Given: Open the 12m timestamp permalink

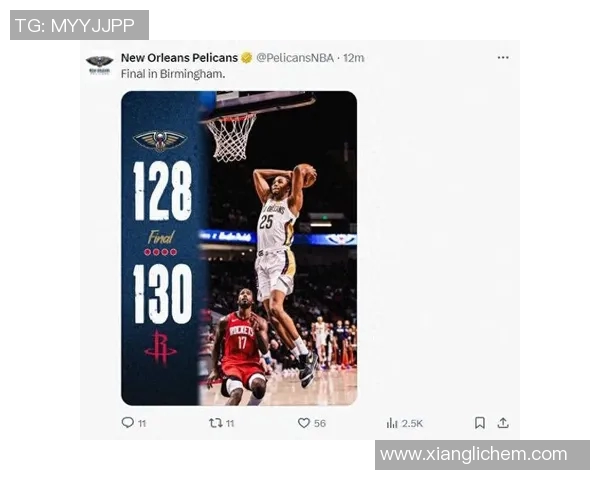Looking at the screenshot, I should point(354,58).
